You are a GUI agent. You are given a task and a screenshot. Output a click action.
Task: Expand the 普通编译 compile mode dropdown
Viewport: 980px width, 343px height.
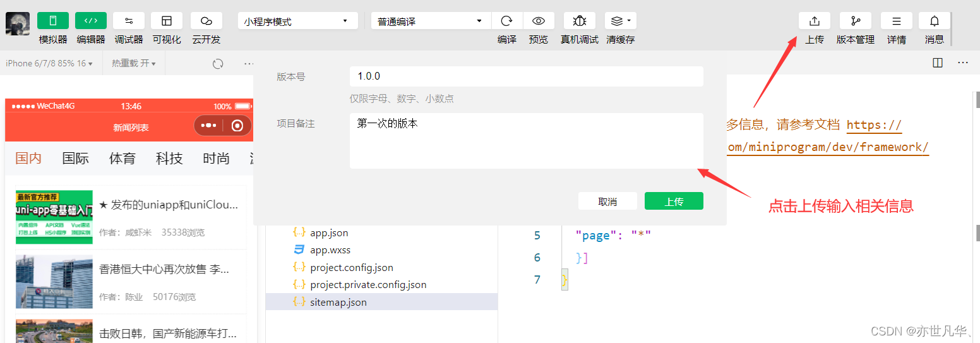click(x=431, y=21)
